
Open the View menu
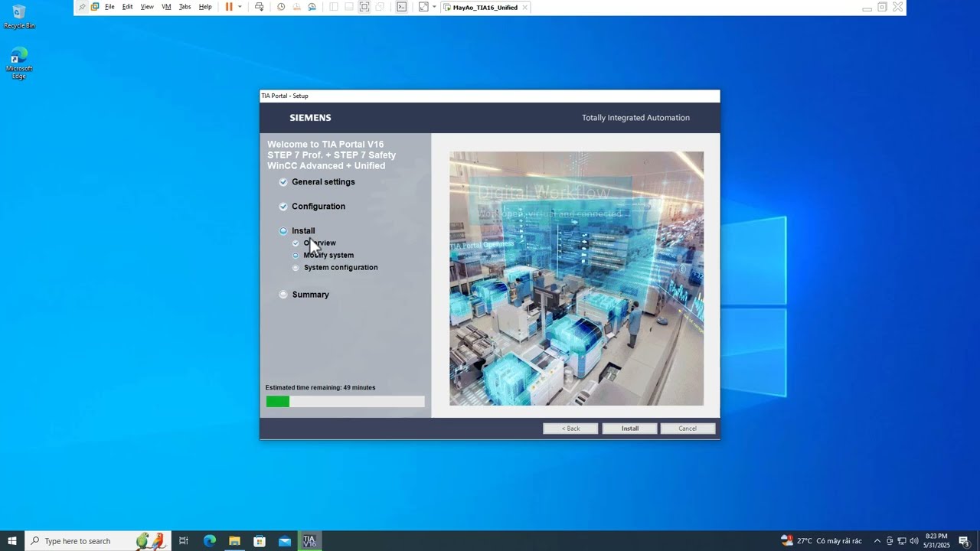[x=147, y=7]
